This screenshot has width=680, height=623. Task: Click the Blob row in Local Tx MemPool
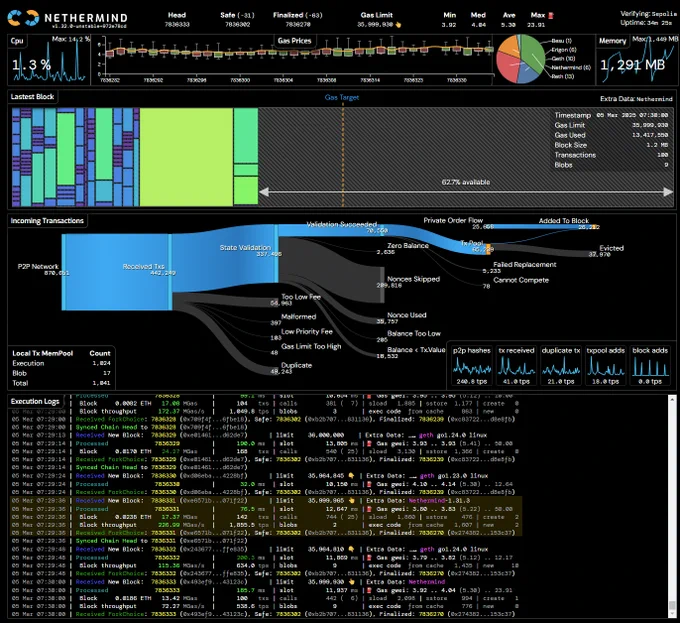point(61,373)
